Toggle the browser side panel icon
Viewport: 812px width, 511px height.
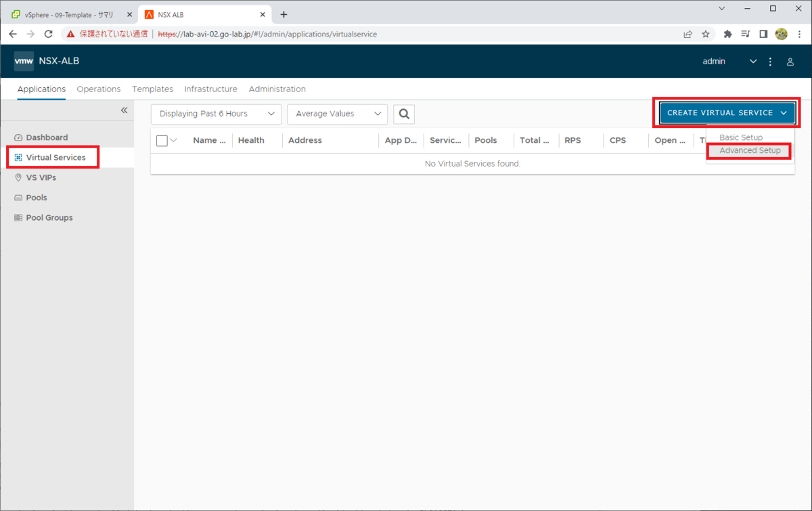[763, 34]
